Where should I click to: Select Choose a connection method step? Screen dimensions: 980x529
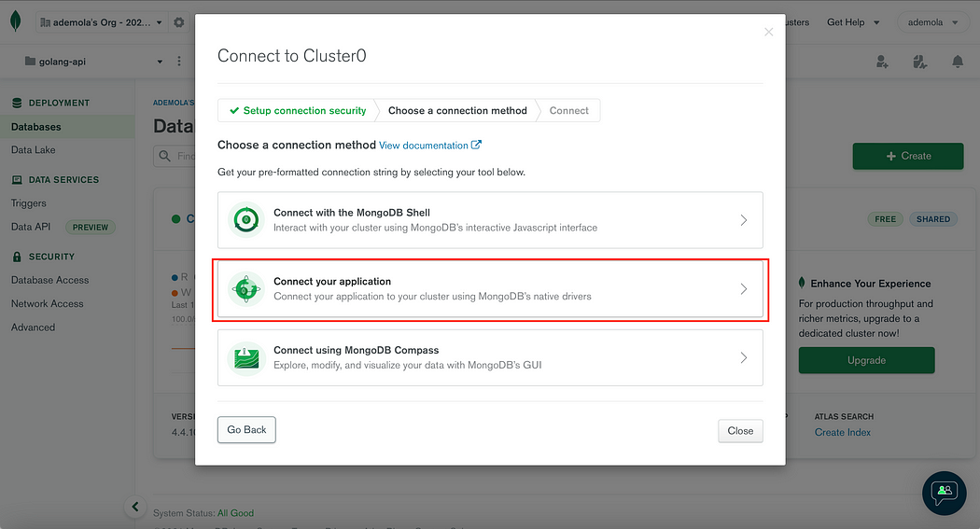point(457,110)
